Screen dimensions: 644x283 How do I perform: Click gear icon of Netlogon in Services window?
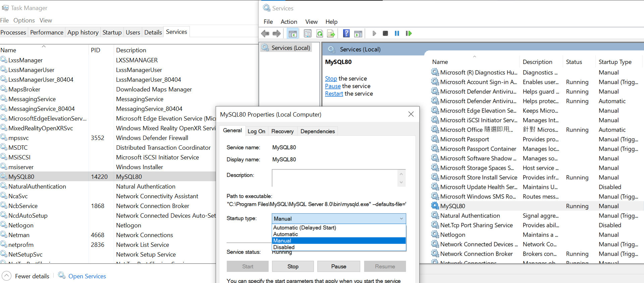(435, 234)
